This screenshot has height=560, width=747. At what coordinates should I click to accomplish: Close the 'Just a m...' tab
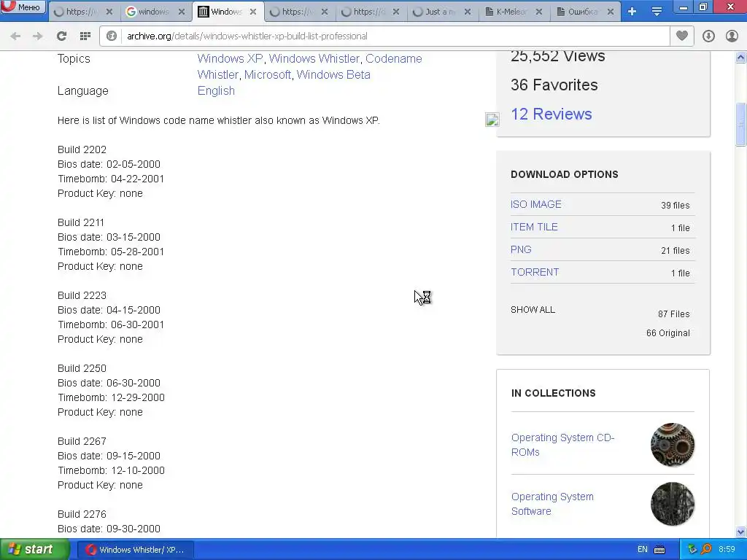(x=468, y=12)
